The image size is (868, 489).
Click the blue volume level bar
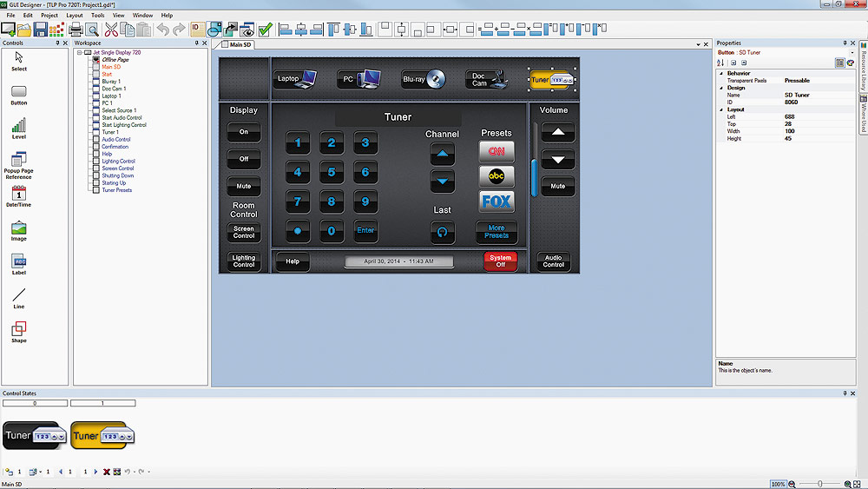pyautogui.click(x=534, y=178)
